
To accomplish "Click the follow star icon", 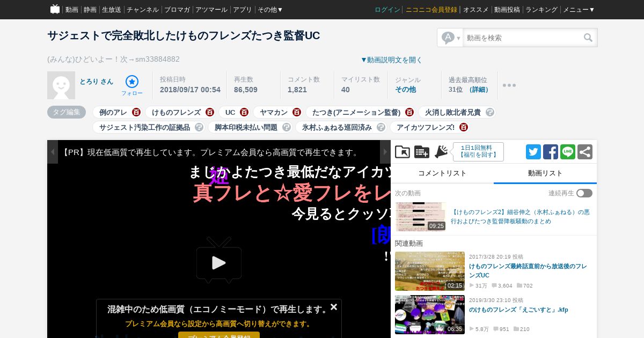I will (132, 82).
